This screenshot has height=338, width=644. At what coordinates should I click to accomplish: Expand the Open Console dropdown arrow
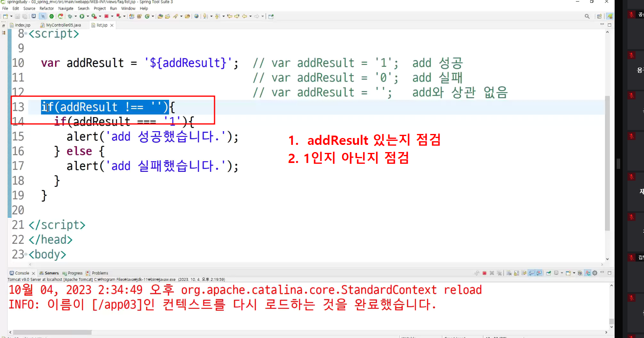574,273
